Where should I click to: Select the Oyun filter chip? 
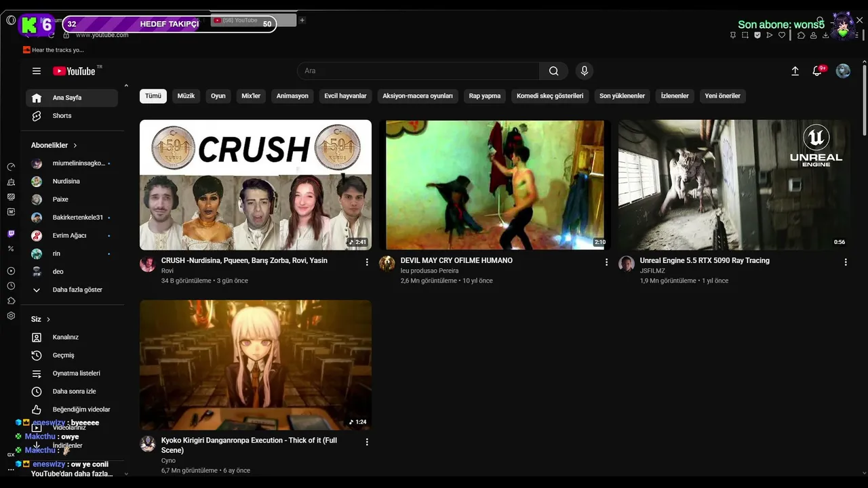[x=218, y=96]
